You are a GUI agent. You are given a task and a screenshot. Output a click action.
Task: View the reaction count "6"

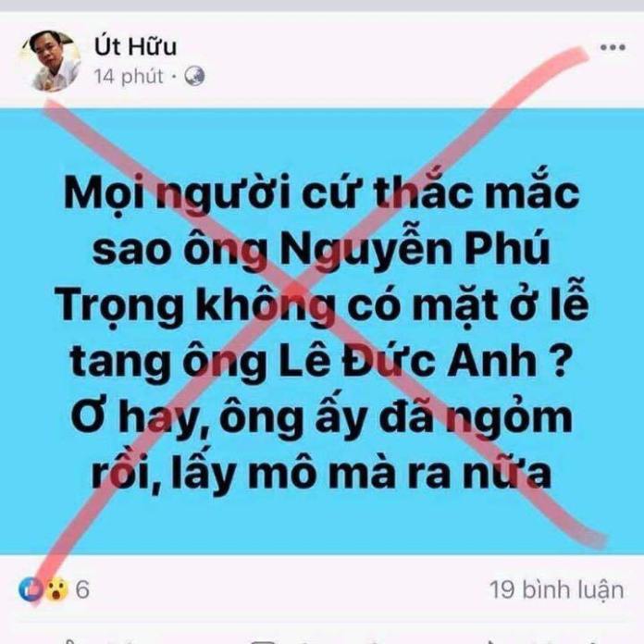tap(82, 589)
